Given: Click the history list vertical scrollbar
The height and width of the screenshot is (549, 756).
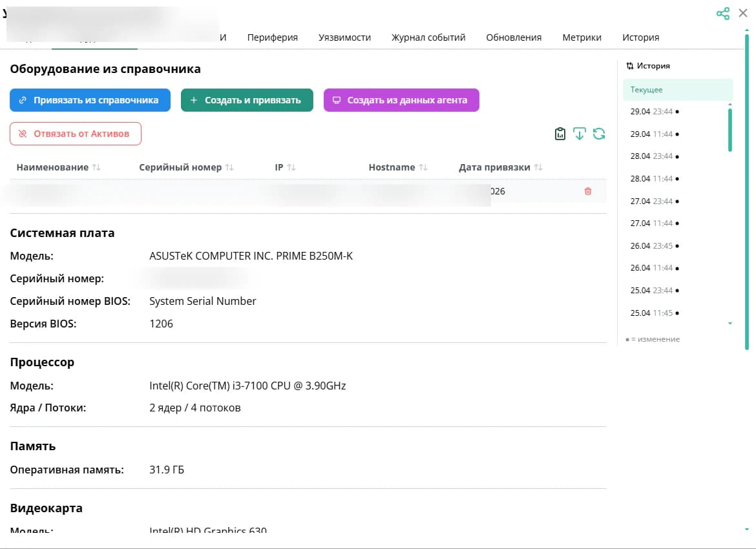Looking at the screenshot, I should point(730,130).
